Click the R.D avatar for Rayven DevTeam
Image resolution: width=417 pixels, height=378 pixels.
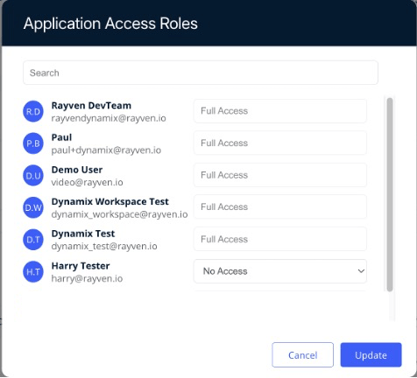pos(33,111)
